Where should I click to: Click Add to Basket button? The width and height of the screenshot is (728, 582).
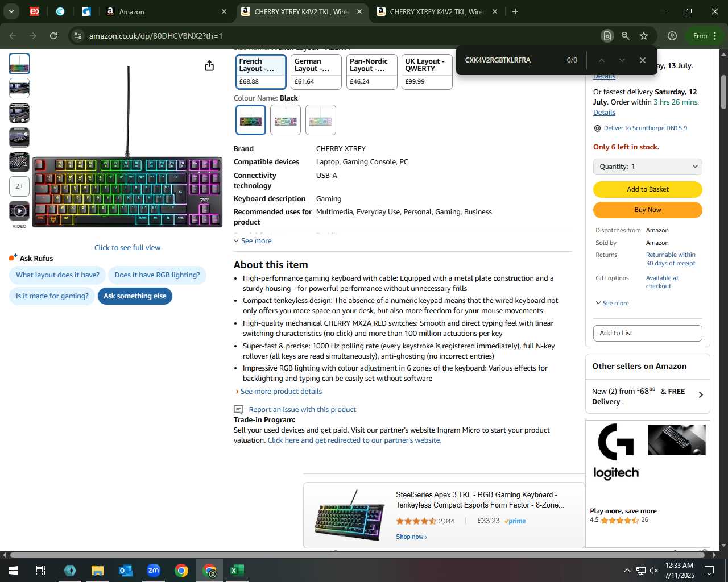tap(648, 189)
